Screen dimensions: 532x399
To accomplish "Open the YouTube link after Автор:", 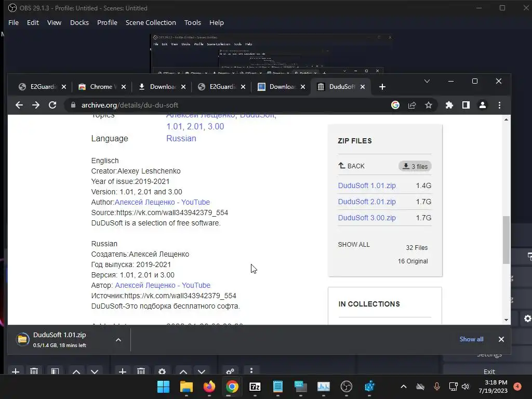I will (163, 285).
